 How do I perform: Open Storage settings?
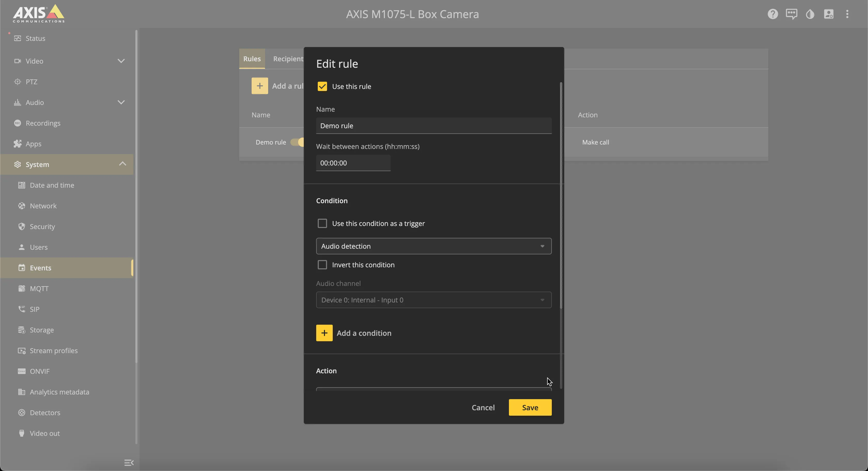click(67, 330)
